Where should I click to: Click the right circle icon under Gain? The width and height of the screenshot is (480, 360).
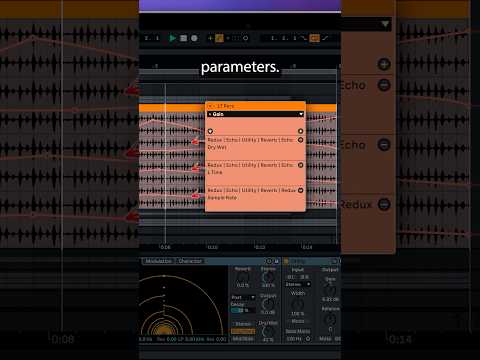coord(300,131)
